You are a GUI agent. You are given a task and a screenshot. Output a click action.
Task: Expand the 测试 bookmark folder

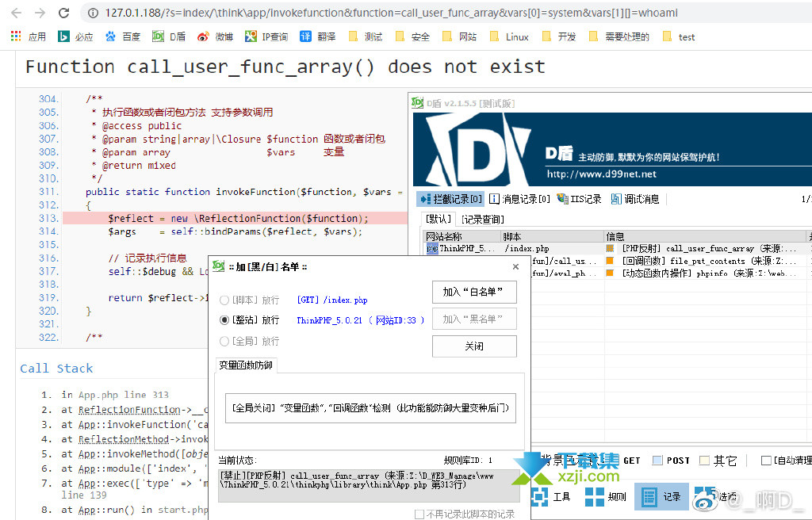tap(366, 36)
